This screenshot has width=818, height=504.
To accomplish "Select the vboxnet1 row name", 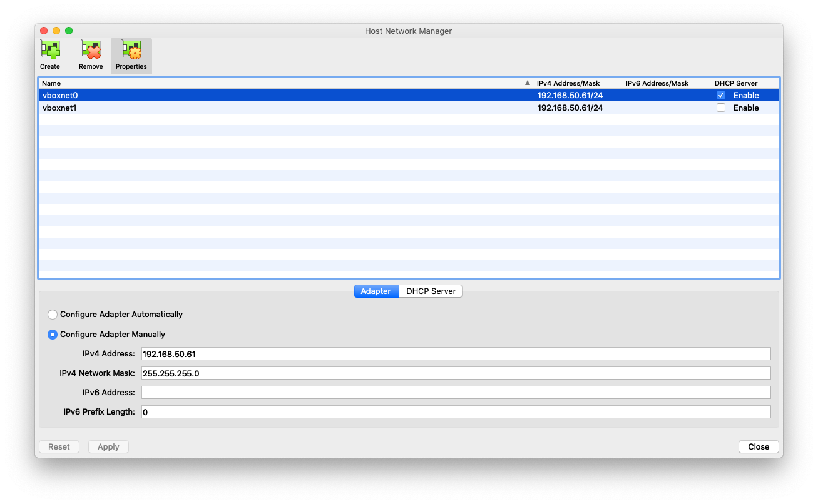I will click(59, 108).
